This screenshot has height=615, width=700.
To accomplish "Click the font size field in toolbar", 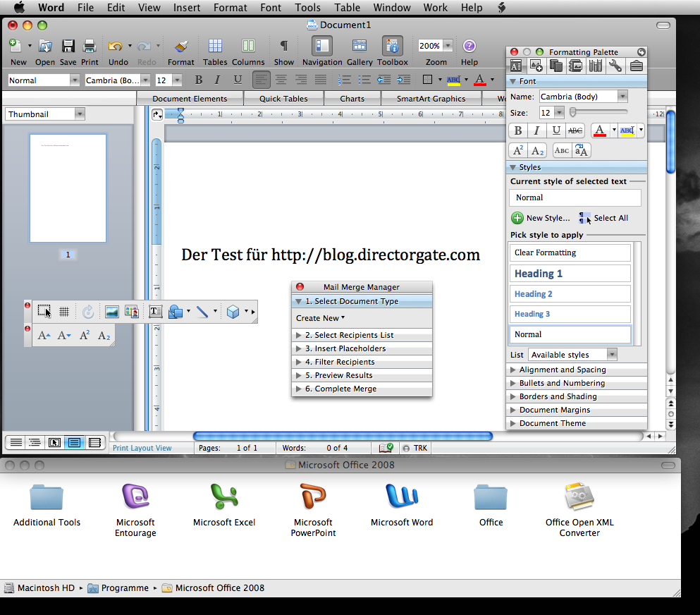I will pyautogui.click(x=164, y=80).
